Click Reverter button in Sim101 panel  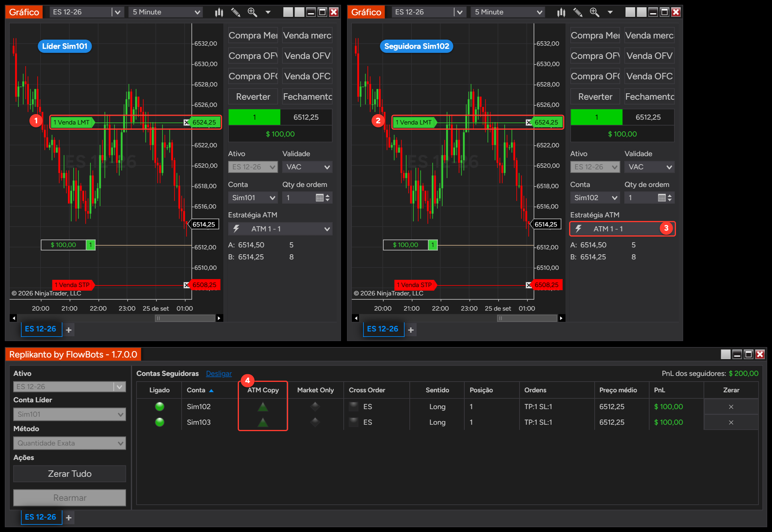(253, 97)
